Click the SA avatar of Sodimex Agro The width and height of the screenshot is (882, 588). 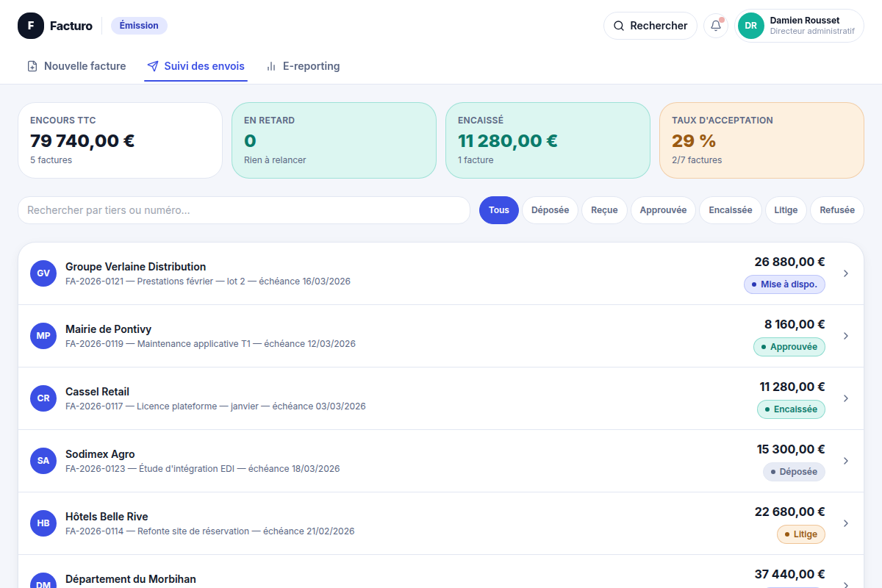(43, 461)
